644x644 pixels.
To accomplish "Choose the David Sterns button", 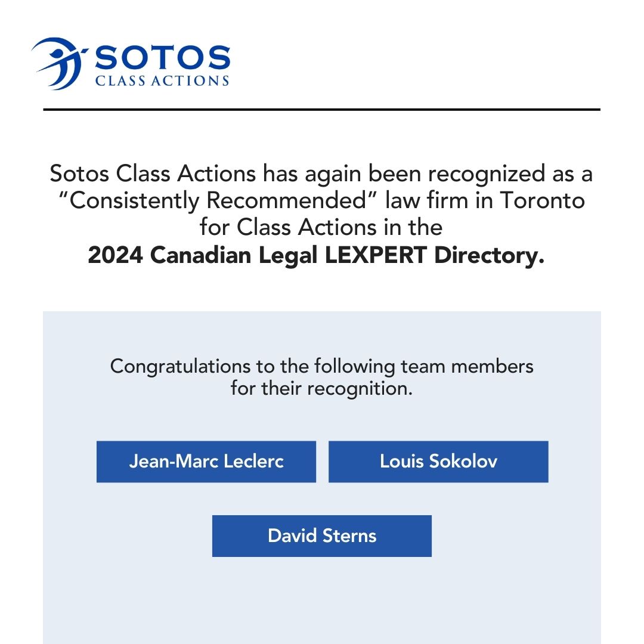I will tap(321, 536).
